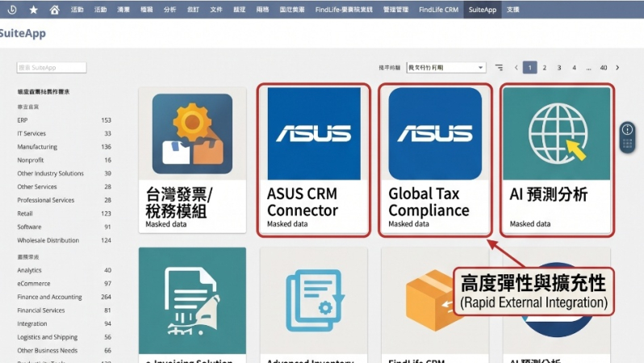Jump to page 40 in pagination
This screenshot has width=644, height=363.
604,68
